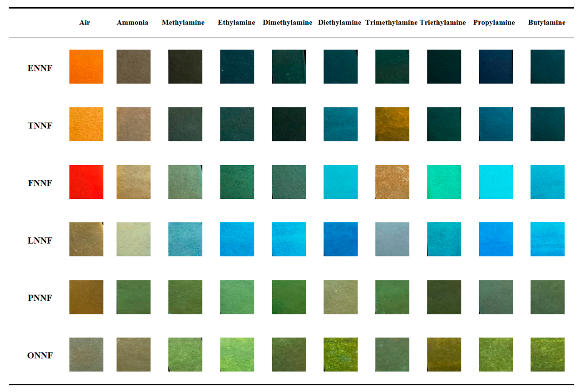Click the Ammonia column header

[x=132, y=22]
